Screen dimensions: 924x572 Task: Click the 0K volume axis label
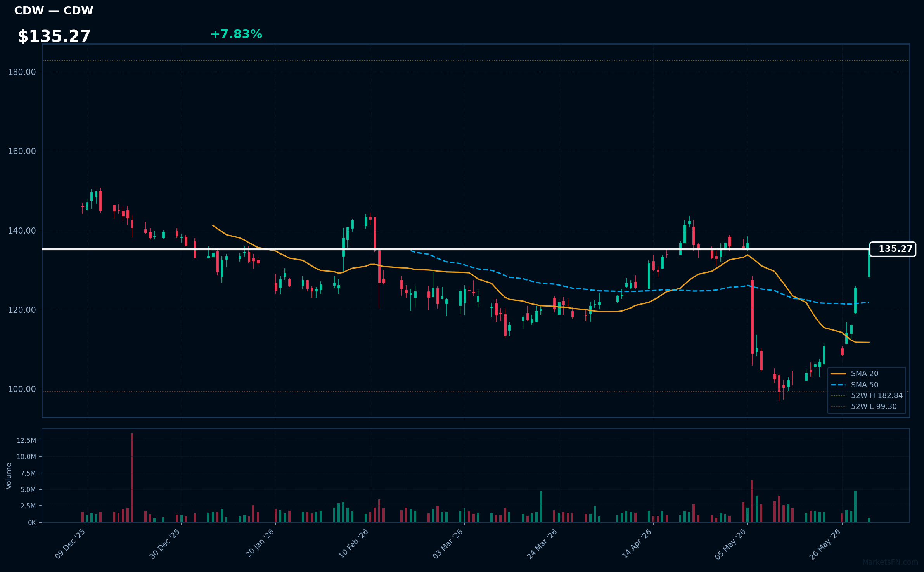(32, 523)
